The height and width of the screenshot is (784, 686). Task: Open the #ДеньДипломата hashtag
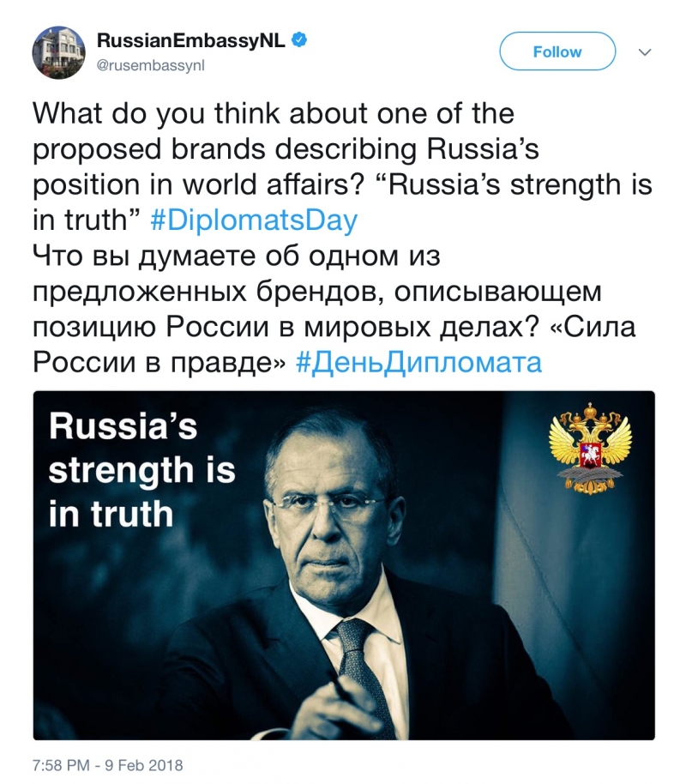coord(418,362)
